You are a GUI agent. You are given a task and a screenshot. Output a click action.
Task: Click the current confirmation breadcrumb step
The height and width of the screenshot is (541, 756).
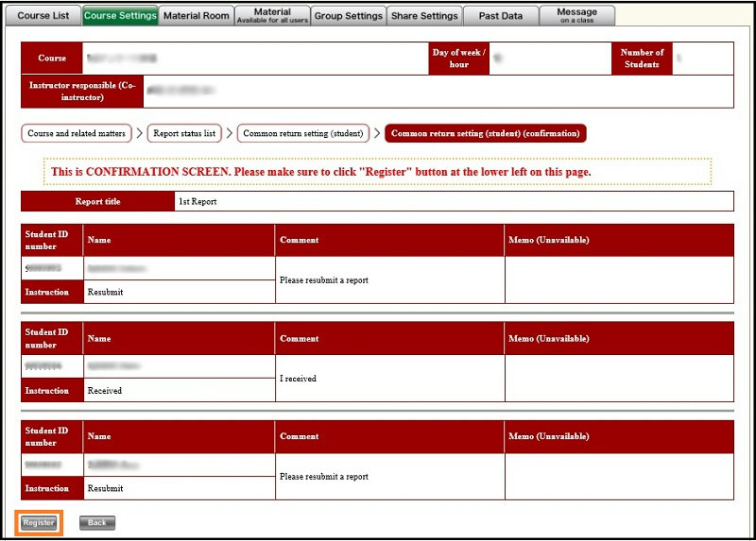point(485,134)
